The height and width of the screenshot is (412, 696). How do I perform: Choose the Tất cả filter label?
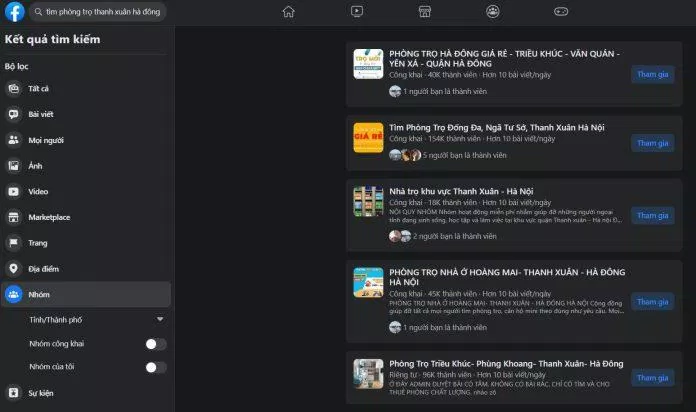(x=39, y=89)
